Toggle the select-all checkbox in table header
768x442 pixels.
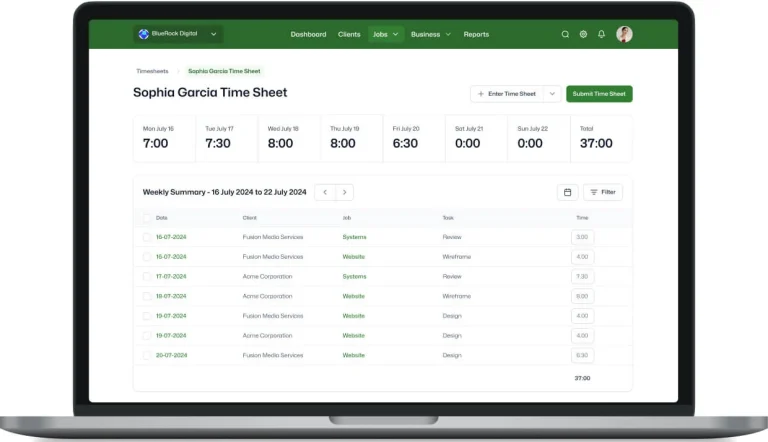click(x=147, y=217)
